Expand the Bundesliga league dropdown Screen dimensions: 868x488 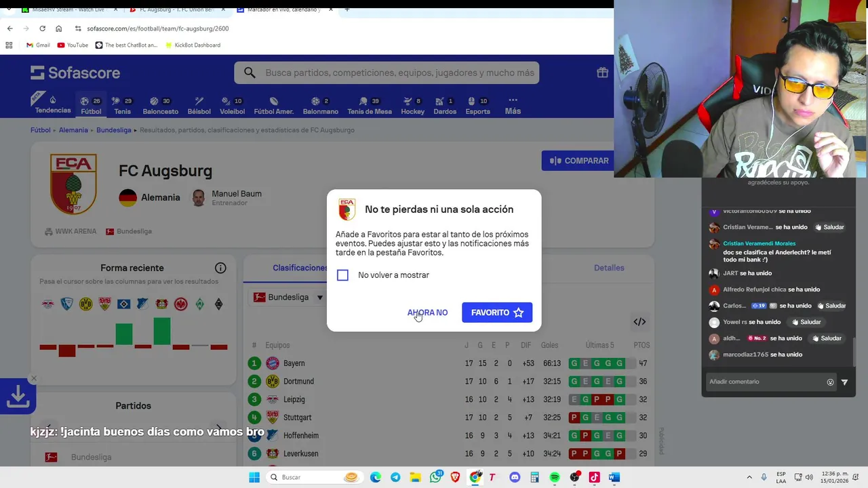(288, 297)
